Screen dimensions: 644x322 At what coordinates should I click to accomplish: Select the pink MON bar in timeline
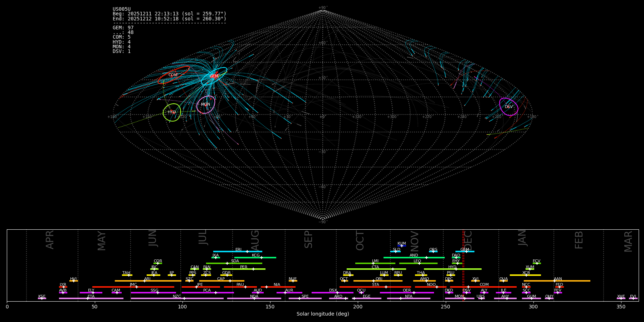(x=460, y=298)
